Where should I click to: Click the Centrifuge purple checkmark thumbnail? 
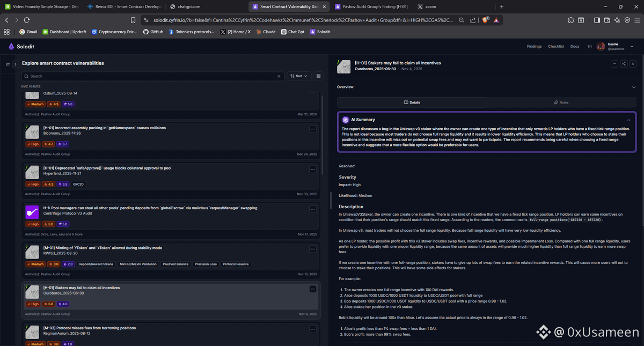pyautogui.click(x=32, y=212)
